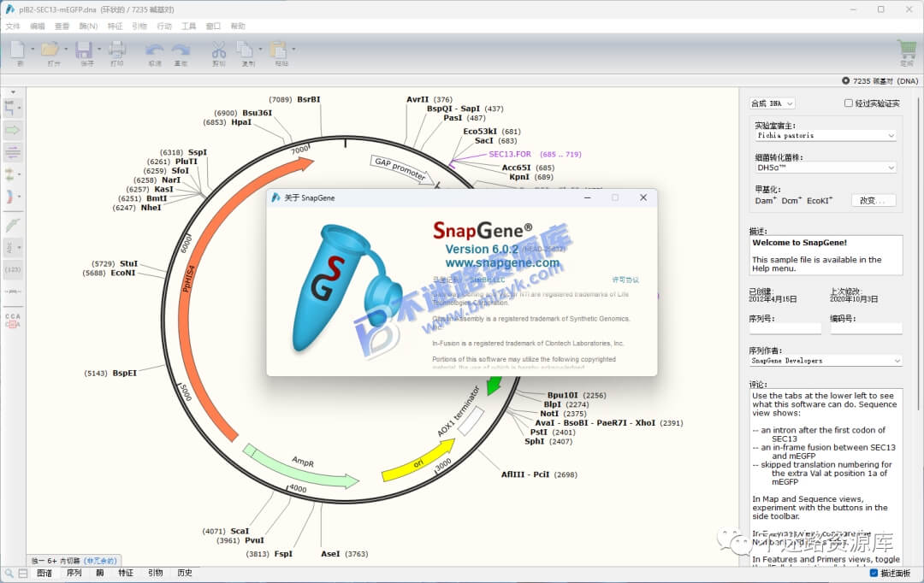Open the synthetic DNA type dropdown
924x583 pixels.
[x=773, y=103]
